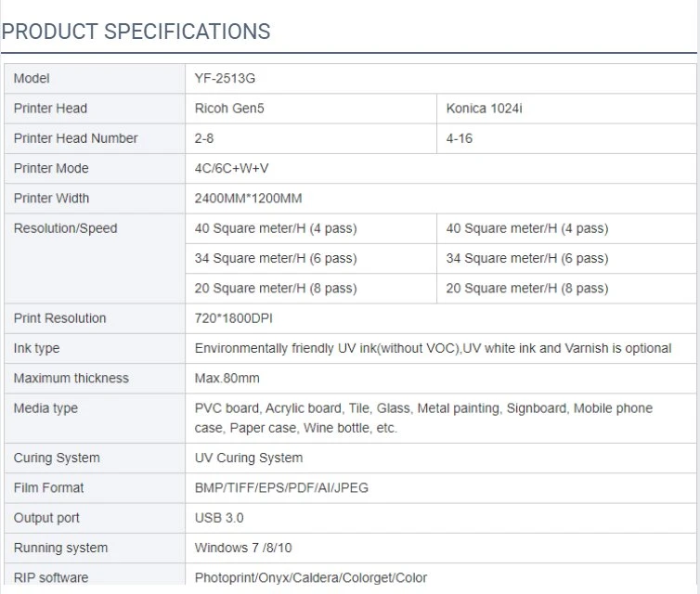The image size is (700, 594).
Task: Click the RIP software Photoprint/Onyx/Caldera value
Action: 311,578
